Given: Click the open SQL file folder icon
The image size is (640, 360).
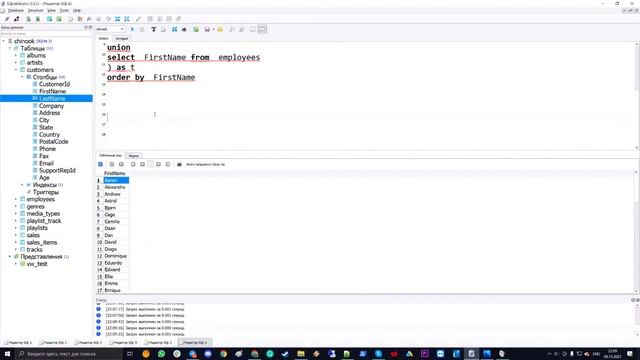Looking at the screenshot, I should click(x=220, y=29).
